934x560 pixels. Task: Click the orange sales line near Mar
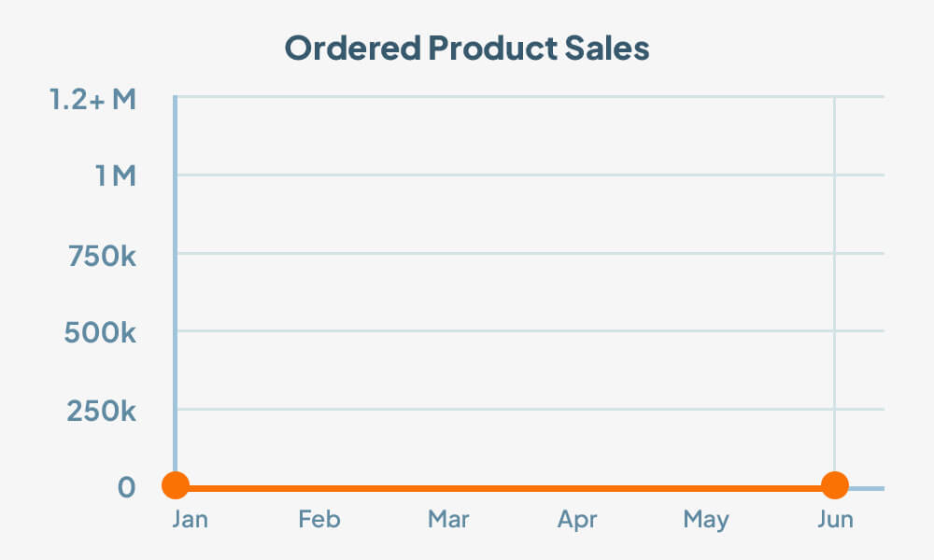448,487
